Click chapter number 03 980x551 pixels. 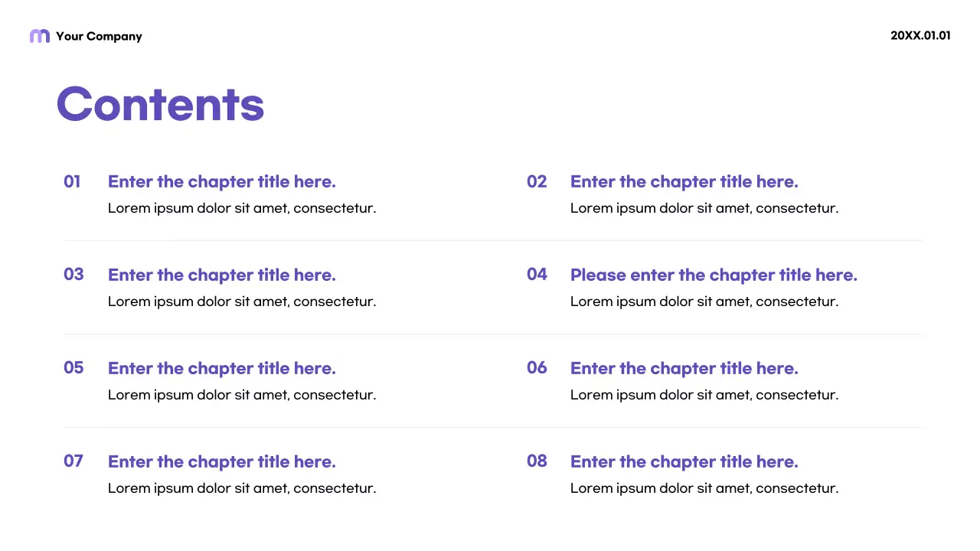tap(73, 274)
